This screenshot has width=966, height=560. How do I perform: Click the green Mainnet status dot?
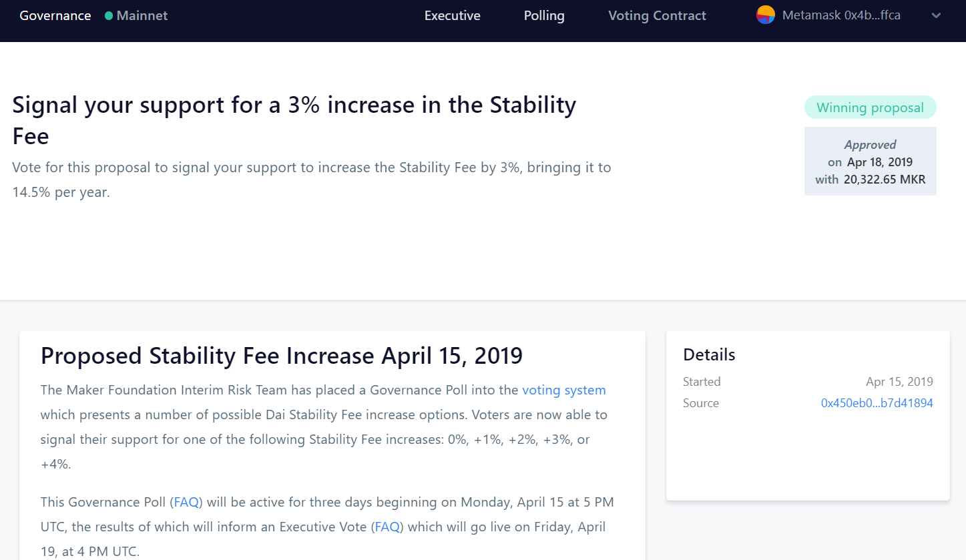[x=109, y=15]
